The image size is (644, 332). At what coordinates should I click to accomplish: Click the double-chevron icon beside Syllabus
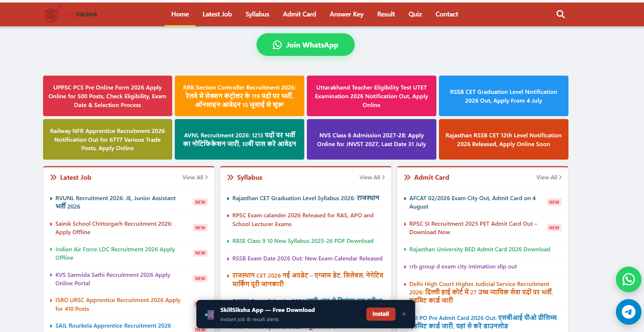(230, 178)
